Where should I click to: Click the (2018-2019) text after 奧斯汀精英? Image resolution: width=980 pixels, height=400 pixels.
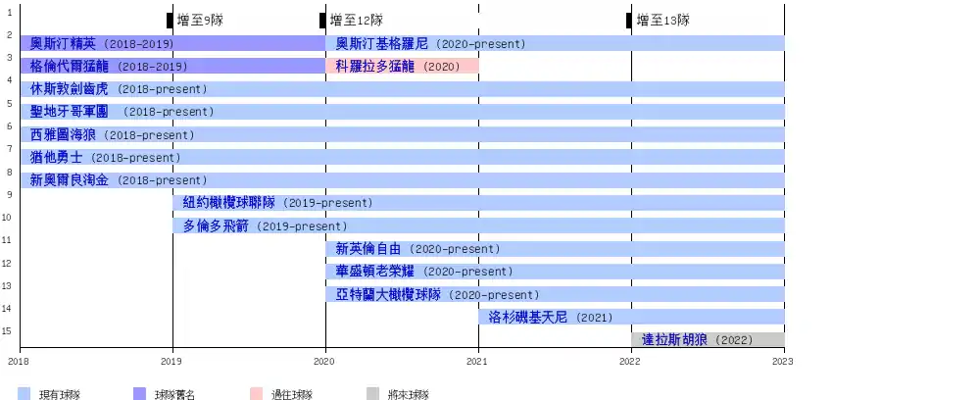pos(139,44)
